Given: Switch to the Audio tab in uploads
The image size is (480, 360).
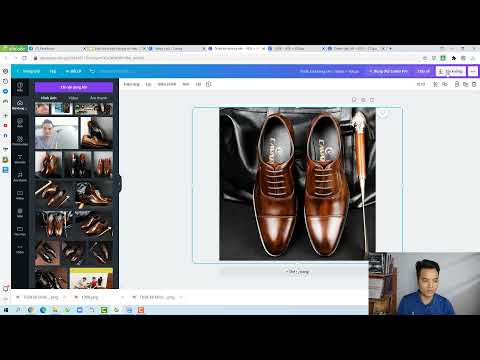Looking at the screenshot, I should (x=99, y=98).
